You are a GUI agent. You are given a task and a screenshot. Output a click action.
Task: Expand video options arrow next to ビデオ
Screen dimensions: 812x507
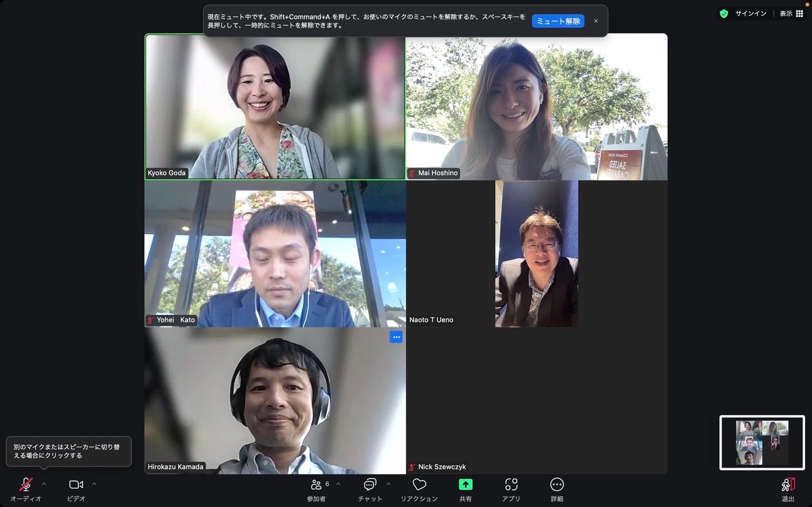[94, 484]
